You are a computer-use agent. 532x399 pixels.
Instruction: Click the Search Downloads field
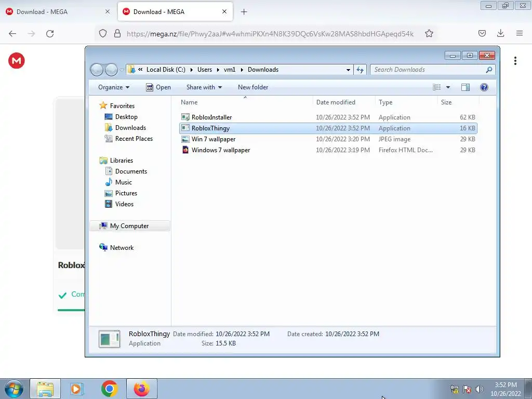click(433, 70)
